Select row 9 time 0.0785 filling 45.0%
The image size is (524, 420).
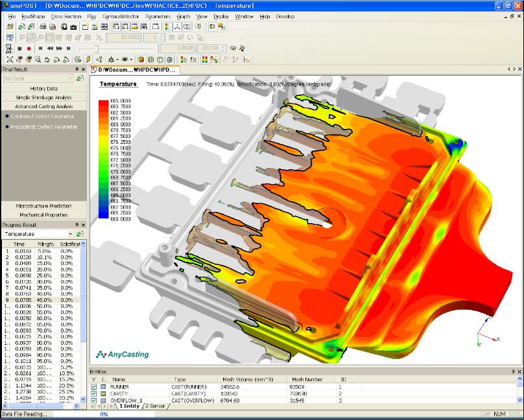pyautogui.click(x=41, y=300)
